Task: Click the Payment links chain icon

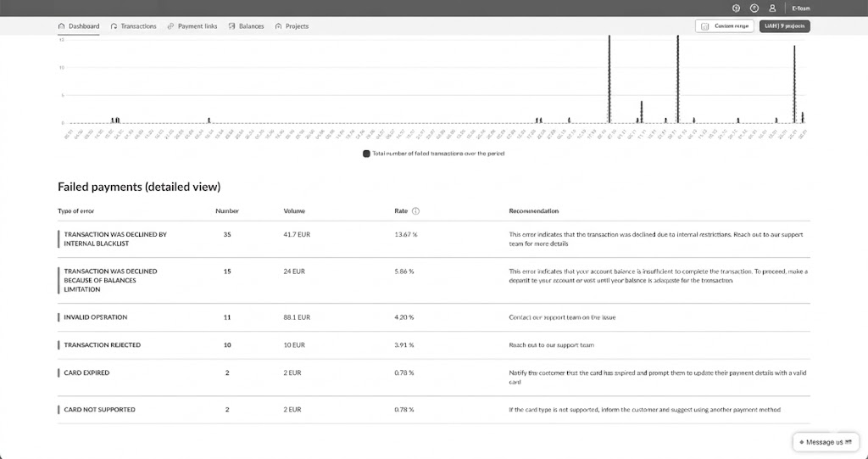Action: coord(171,26)
